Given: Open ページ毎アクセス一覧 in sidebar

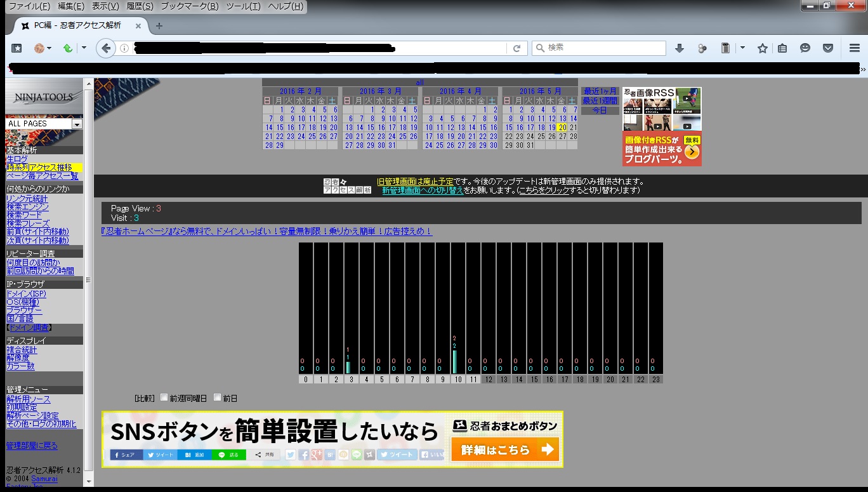Looking at the screenshot, I should (x=43, y=176).
